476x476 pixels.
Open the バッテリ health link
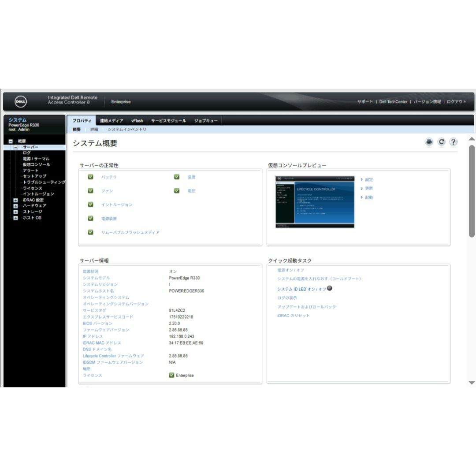click(109, 177)
